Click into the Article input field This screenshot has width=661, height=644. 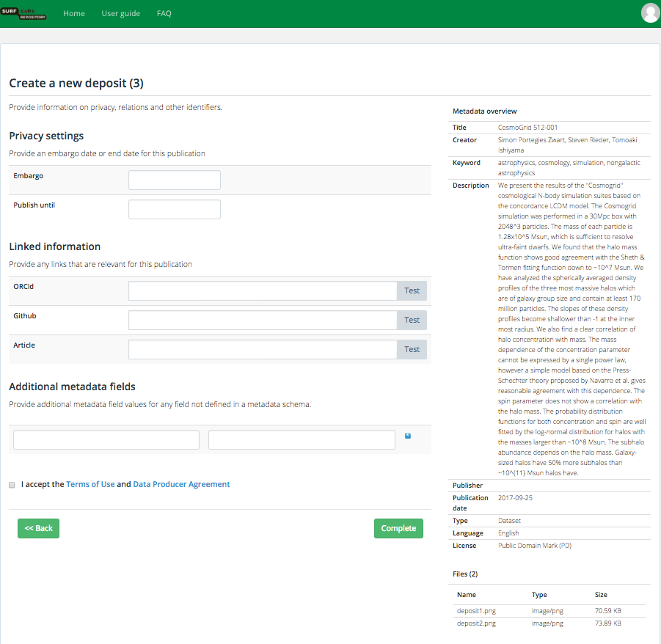(263, 349)
